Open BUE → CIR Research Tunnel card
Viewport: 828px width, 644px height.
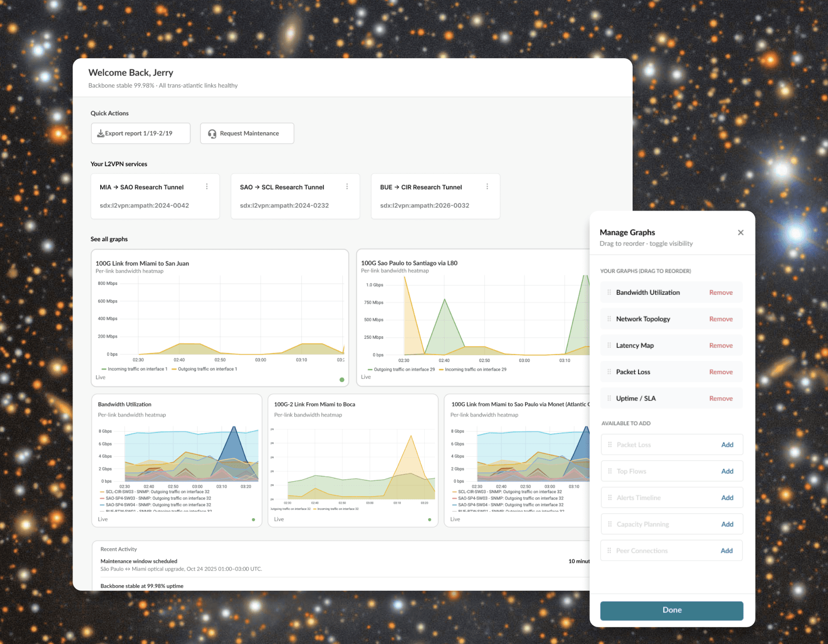[435, 196]
